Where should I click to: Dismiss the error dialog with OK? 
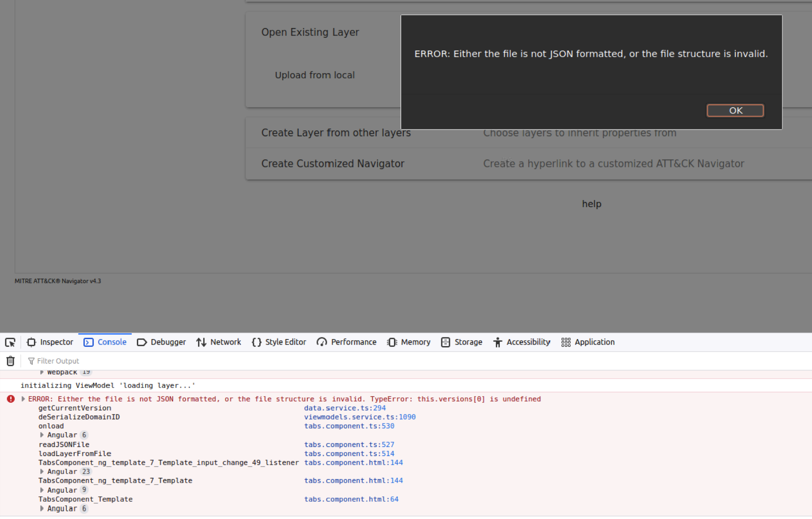[x=735, y=111]
